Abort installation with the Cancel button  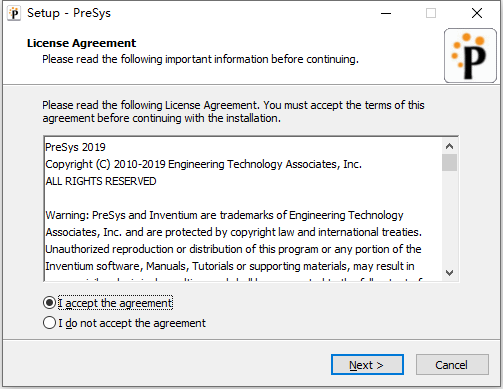coord(452,365)
